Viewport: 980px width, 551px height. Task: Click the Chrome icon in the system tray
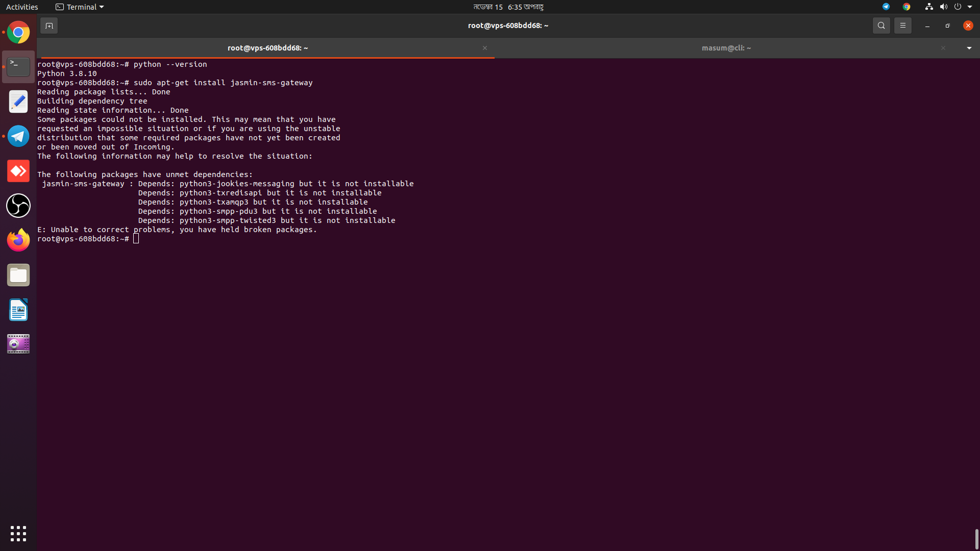point(907,7)
